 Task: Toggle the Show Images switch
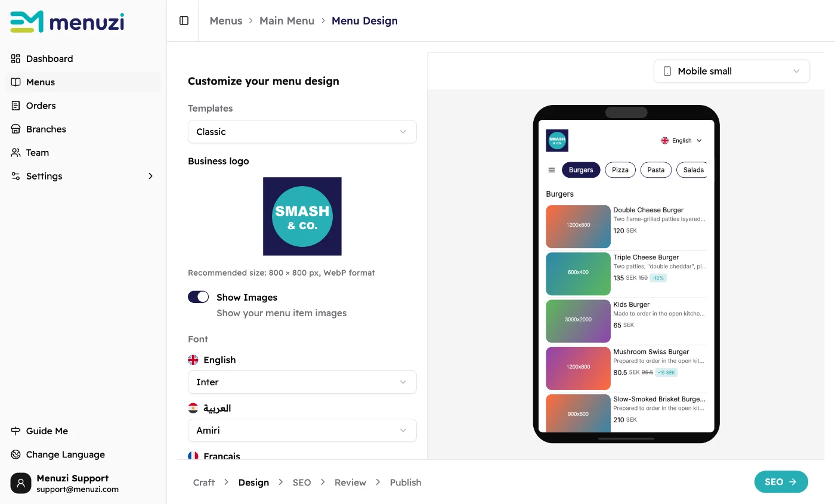click(199, 297)
